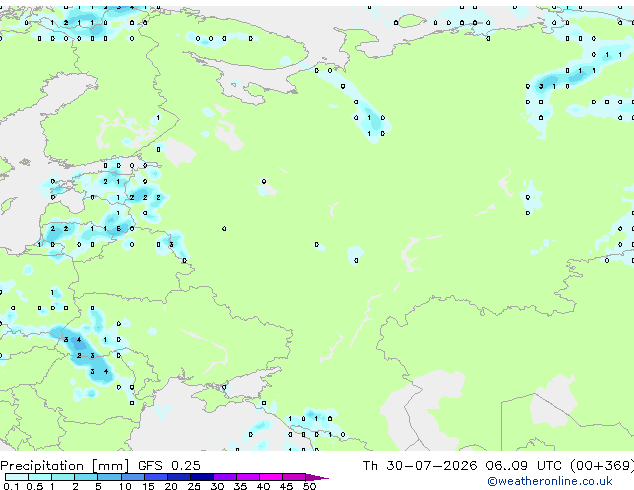The width and height of the screenshot is (634, 490).
Task: Select the 5–10 mm light blue legend swatch
Action: [x=109, y=477]
